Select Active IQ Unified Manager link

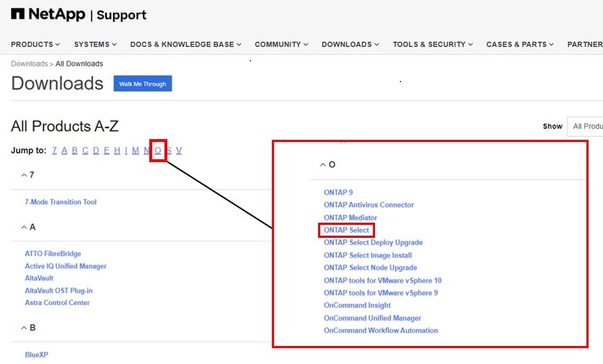(66, 267)
